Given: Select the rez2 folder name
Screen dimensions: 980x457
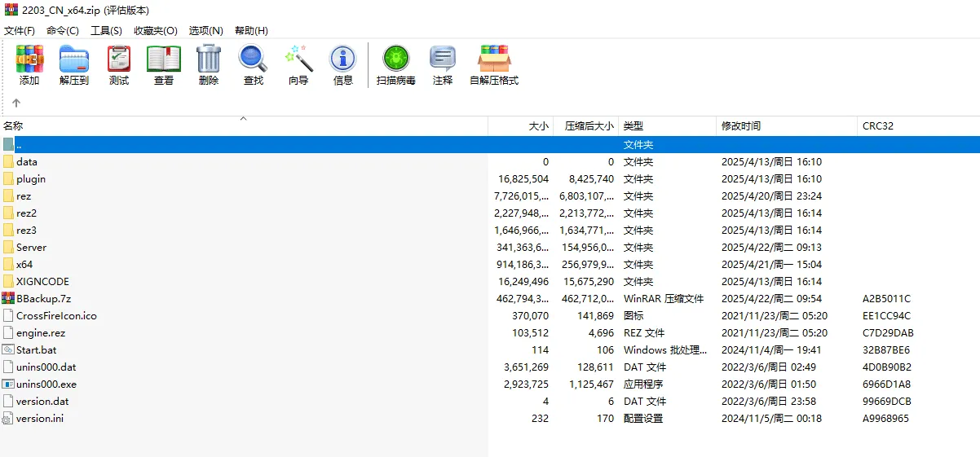Looking at the screenshot, I should [x=26, y=213].
